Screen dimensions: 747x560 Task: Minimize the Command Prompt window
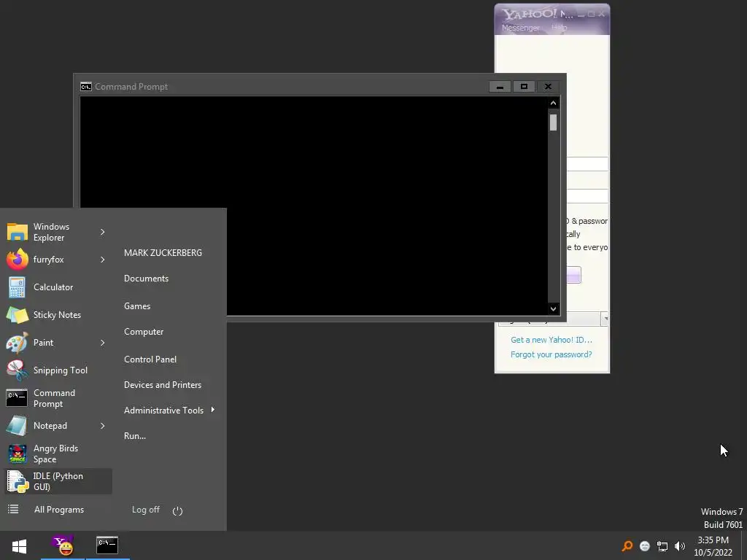coord(500,87)
